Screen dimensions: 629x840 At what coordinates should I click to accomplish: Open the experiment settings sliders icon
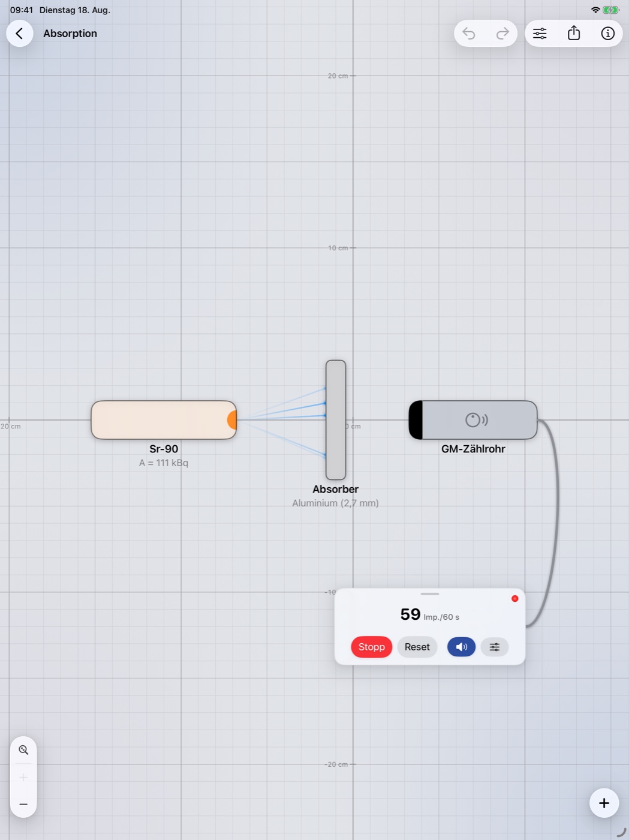tap(540, 34)
